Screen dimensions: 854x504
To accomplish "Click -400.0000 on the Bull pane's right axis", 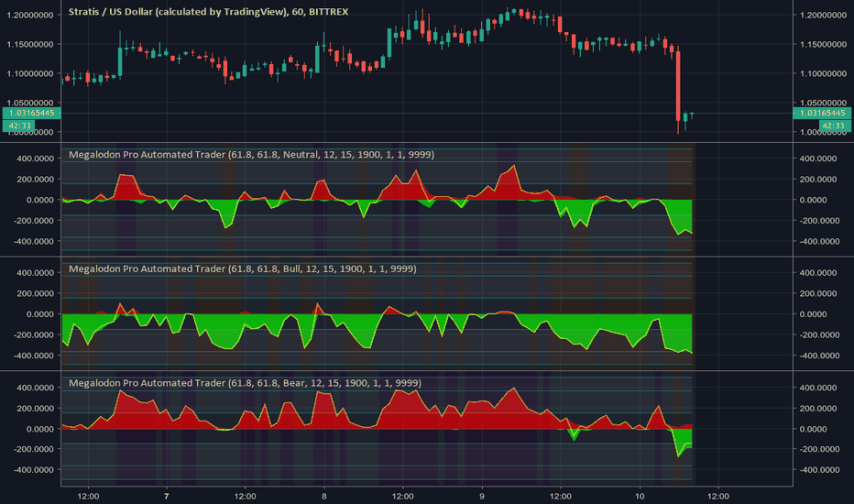I will coord(820,356).
